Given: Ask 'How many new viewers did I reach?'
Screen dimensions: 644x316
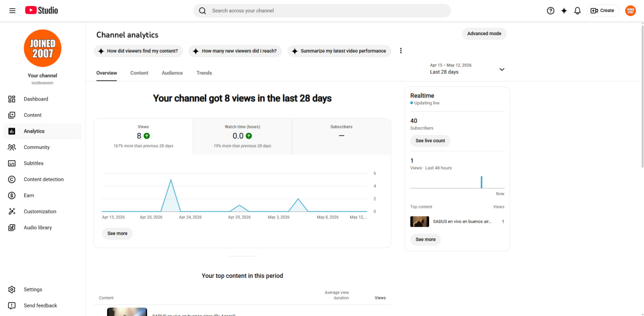Looking at the screenshot, I should 235,51.
